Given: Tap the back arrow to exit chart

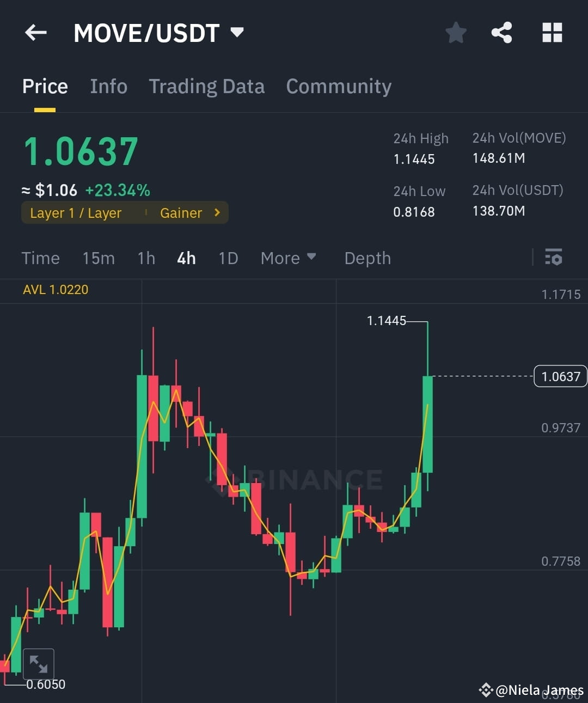Looking at the screenshot, I should pyautogui.click(x=35, y=33).
